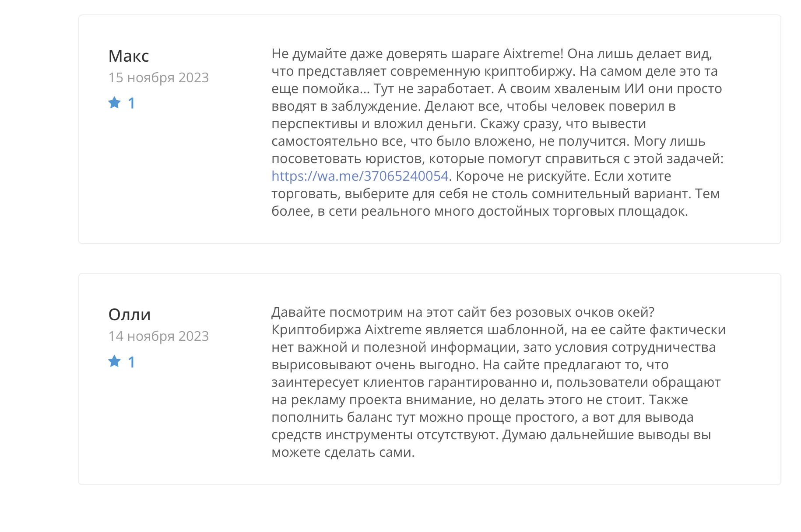The image size is (801, 532).
Task: Click the line starting 'посоветовать юристов'
Action: [x=498, y=158]
